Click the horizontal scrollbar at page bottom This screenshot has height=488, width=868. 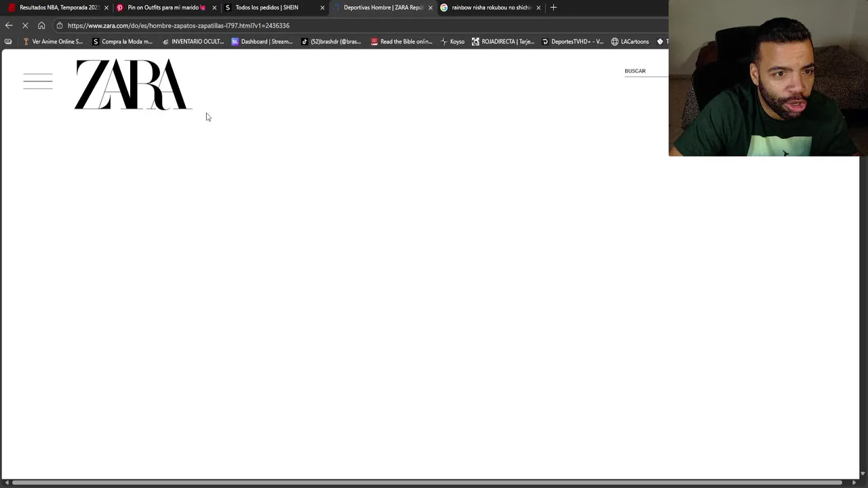[427, 483]
